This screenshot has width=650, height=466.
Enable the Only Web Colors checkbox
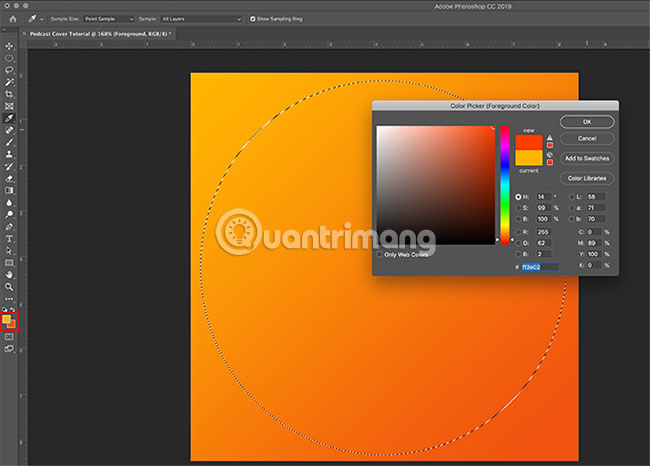coord(380,255)
